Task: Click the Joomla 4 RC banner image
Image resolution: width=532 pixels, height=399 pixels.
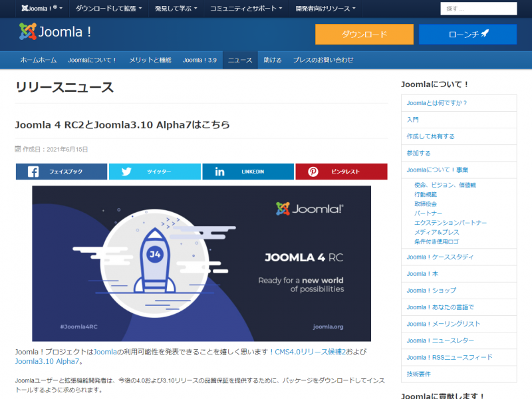Action: coord(201,263)
